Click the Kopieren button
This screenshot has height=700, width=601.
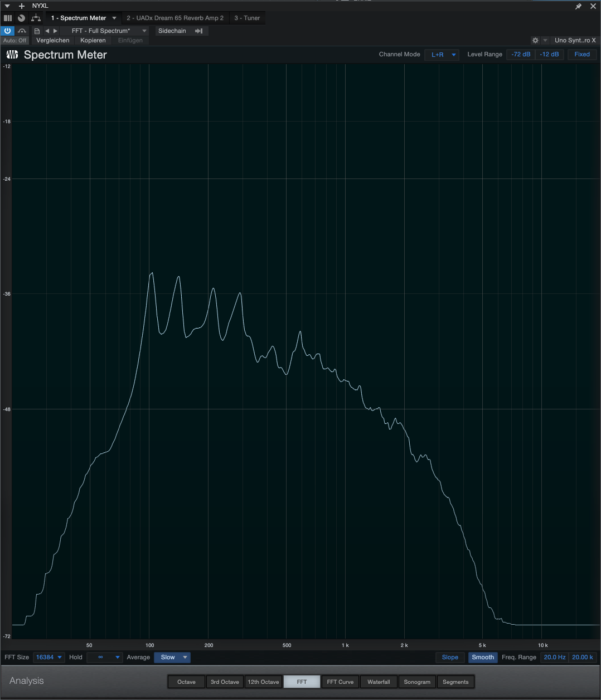(93, 41)
